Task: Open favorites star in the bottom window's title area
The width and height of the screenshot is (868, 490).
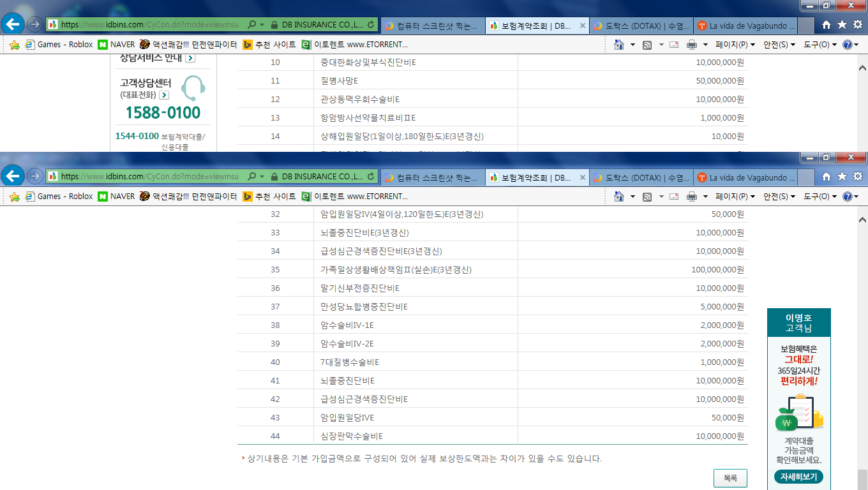Action: 842,176
